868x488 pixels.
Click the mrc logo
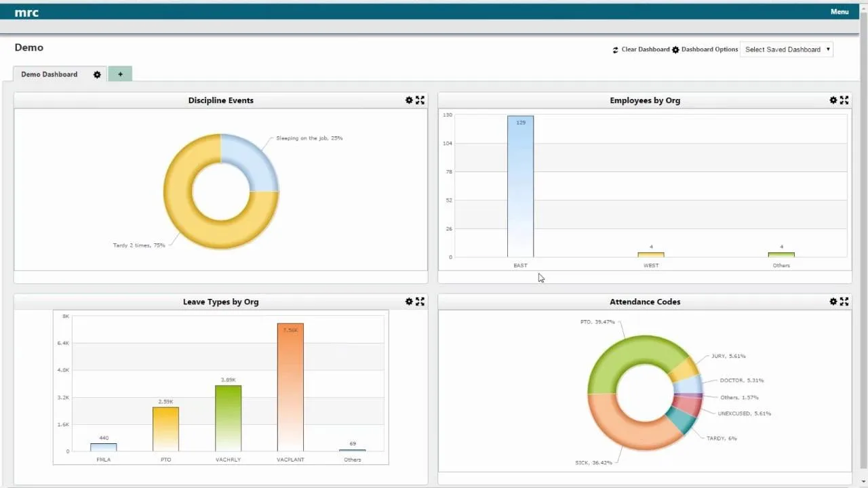[x=26, y=12]
